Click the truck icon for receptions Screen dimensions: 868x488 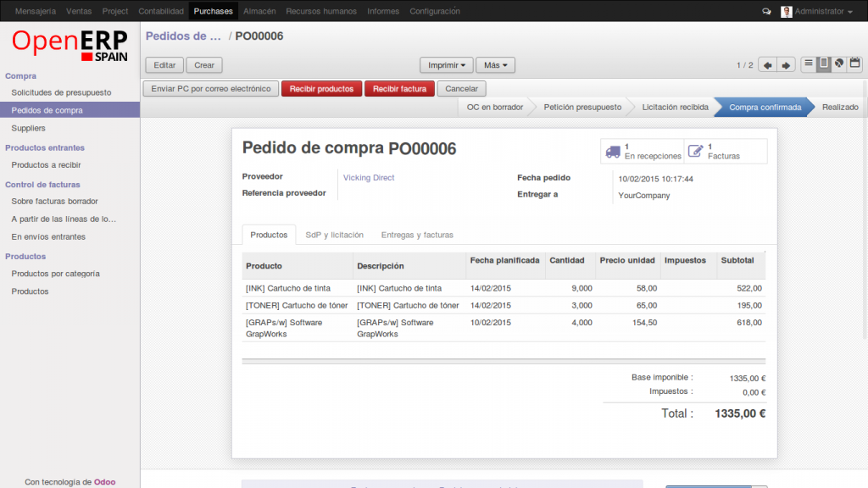[613, 152]
